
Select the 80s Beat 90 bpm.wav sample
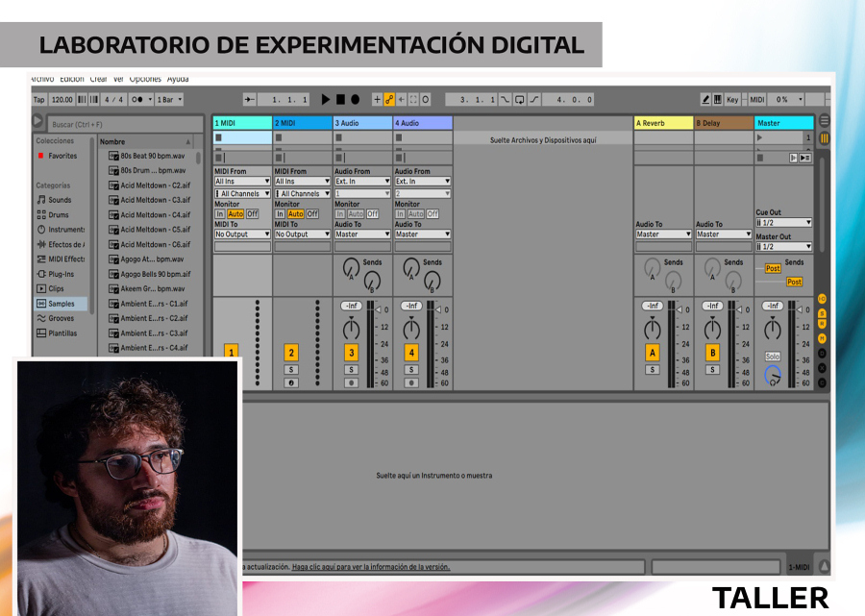point(147,156)
